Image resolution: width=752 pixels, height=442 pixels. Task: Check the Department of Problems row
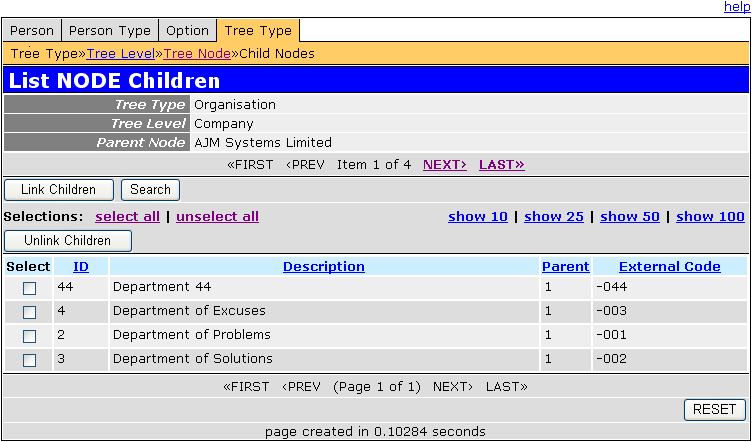click(x=29, y=336)
